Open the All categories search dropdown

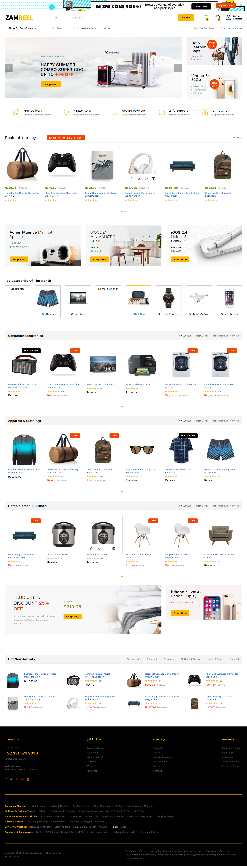[58, 18]
